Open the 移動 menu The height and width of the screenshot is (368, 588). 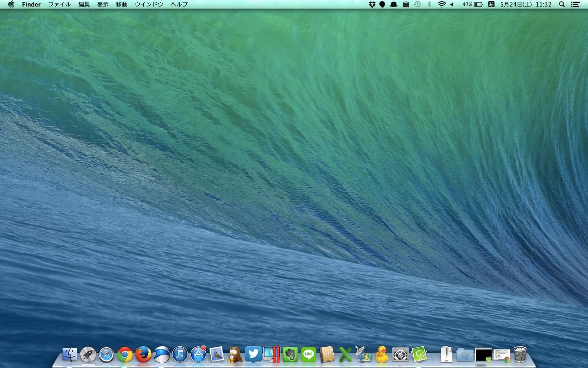[122, 4]
